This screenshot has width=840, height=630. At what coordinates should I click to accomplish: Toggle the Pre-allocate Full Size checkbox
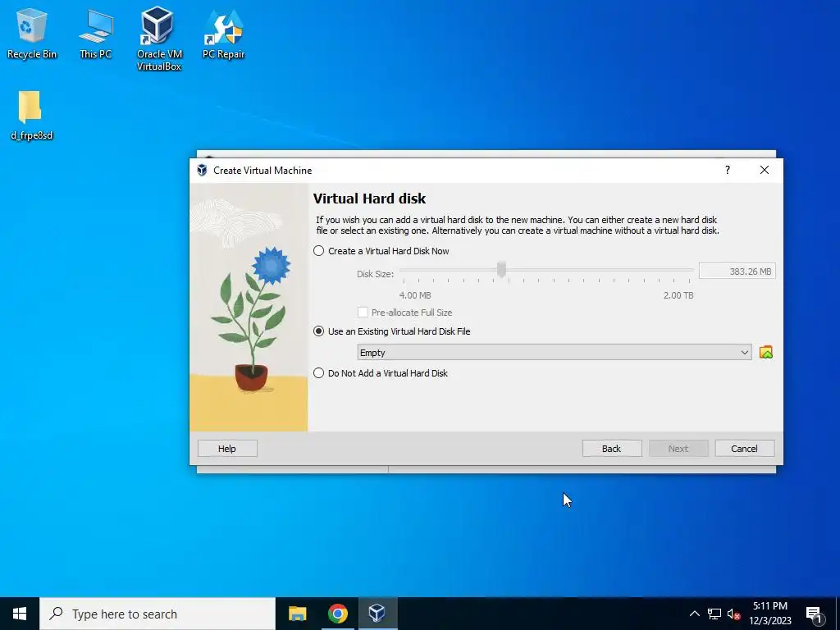click(363, 313)
